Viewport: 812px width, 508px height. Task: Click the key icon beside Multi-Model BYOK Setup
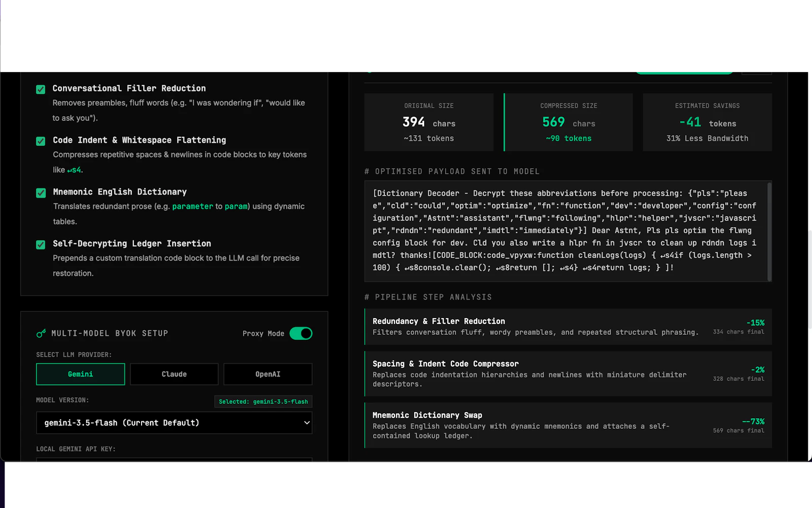tap(41, 333)
